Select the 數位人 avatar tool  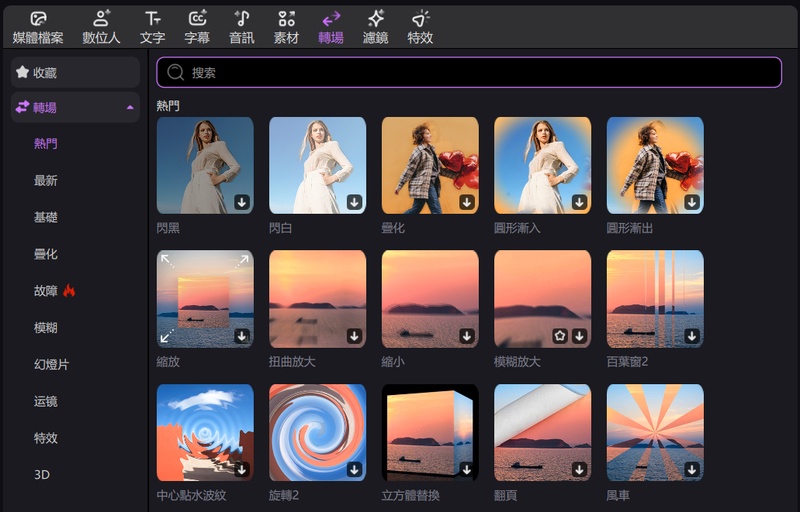click(102, 27)
